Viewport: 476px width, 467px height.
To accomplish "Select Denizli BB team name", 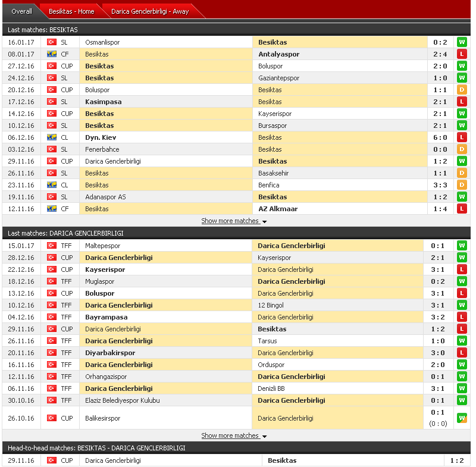I will [x=271, y=388].
